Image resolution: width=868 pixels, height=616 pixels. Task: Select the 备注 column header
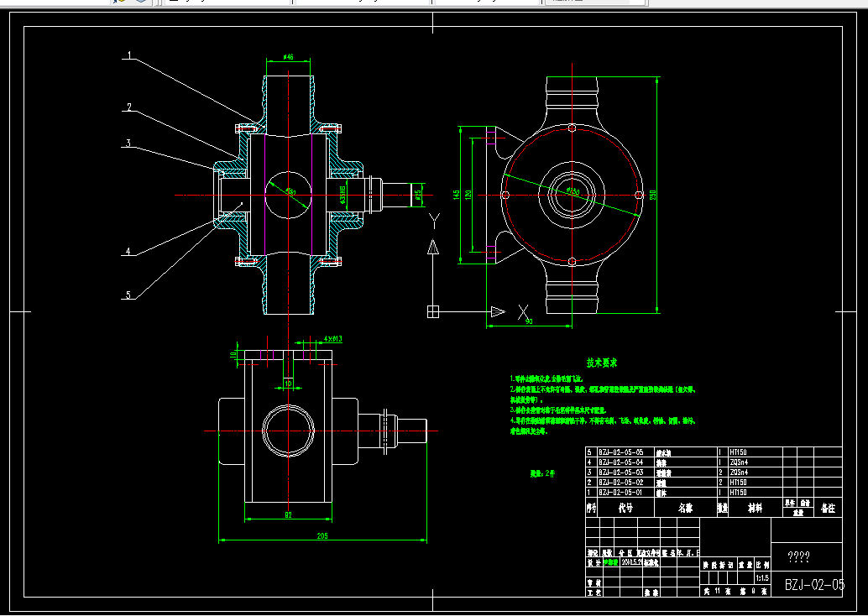pos(829,508)
